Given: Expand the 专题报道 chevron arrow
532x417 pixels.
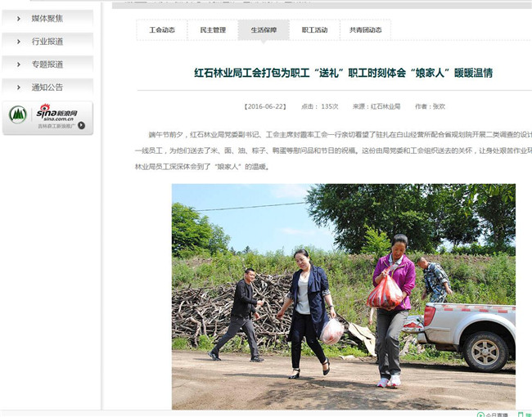Looking at the screenshot, I should (x=18, y=64).
